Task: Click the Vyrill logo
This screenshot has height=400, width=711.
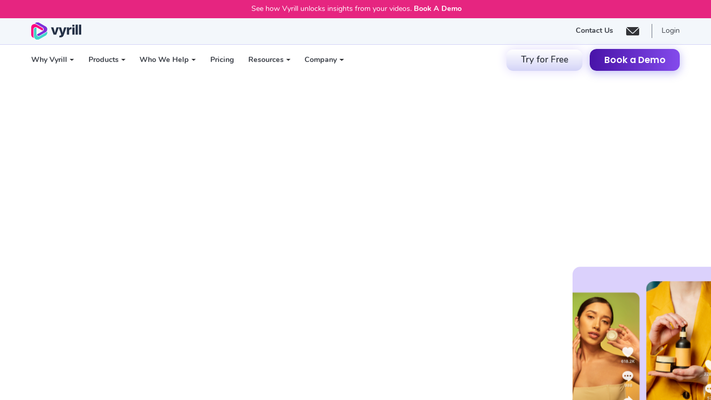Action: coord(56,31)
